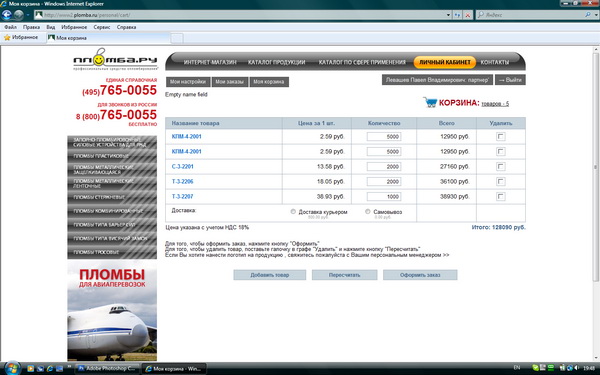Open КАТАЛОГ ПО СФЕРЕ ПРИМЕНЕНИЯ
This screenshot has height=375, width=600.
pyautogui.click(x=362, y=62)
